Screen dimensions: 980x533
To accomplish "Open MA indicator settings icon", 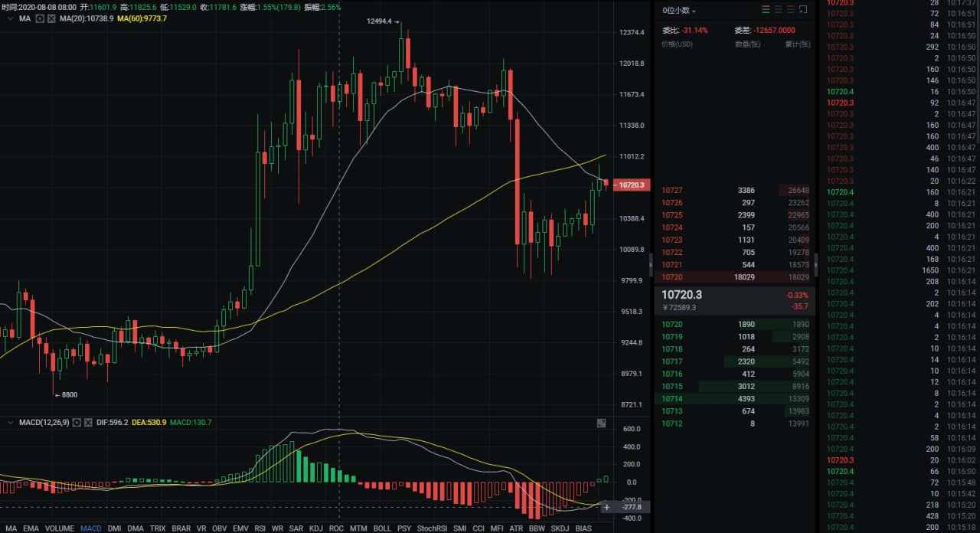I will pyautogui.click(x=40, y=18).
